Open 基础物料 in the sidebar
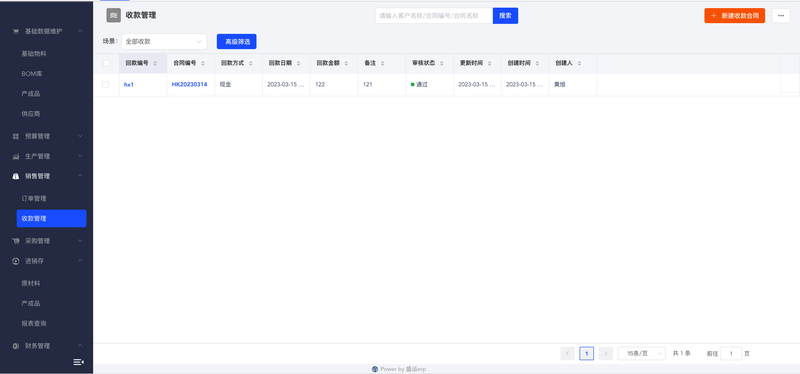 [34, 54]
